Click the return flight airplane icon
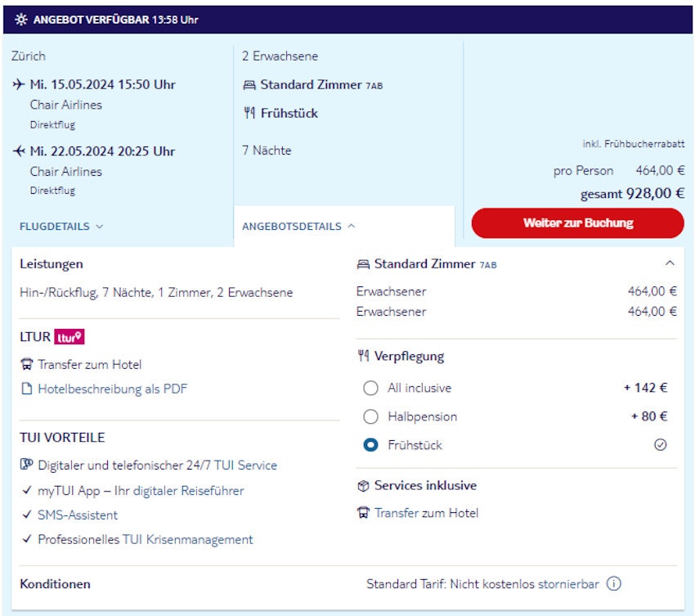This screenshot has height=616, width=695. pyautogui.click(x=20, y=151)
